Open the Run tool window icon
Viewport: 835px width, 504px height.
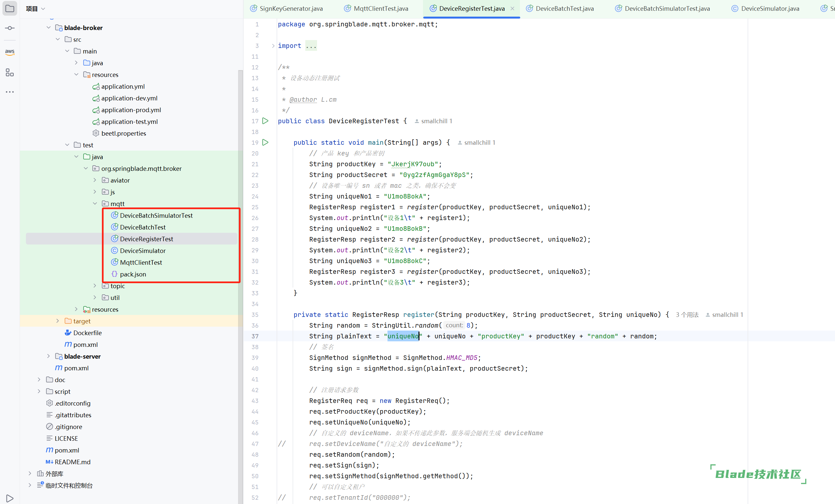[10, 498]
